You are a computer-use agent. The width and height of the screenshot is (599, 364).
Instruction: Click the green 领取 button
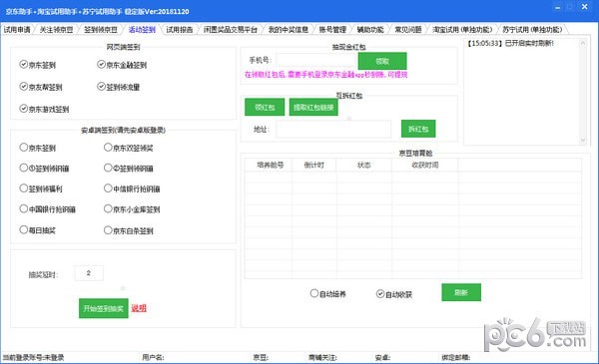pyautogui.click(x=382, y=61)
